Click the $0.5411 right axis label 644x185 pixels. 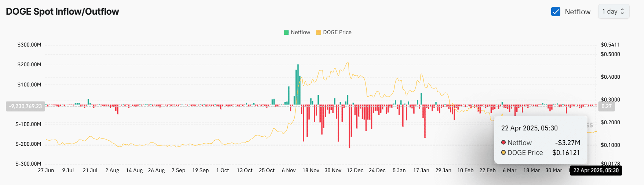click(610, 45)
